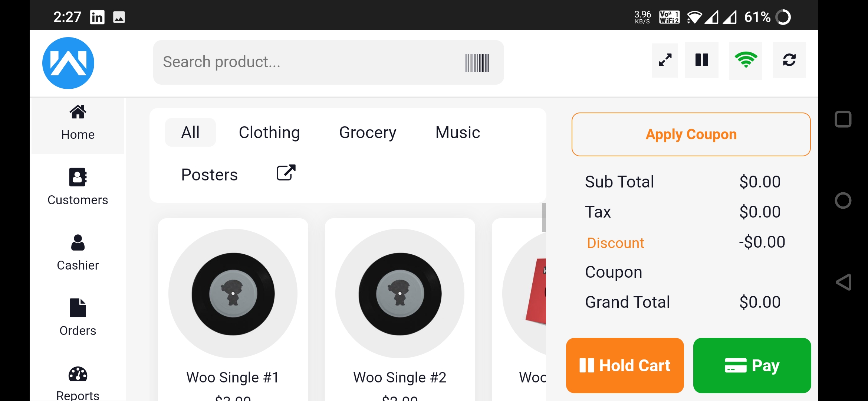The image size is (868, 401).
Task: Tap the orange Hold Cart button
Action: [x=625, y=365]
